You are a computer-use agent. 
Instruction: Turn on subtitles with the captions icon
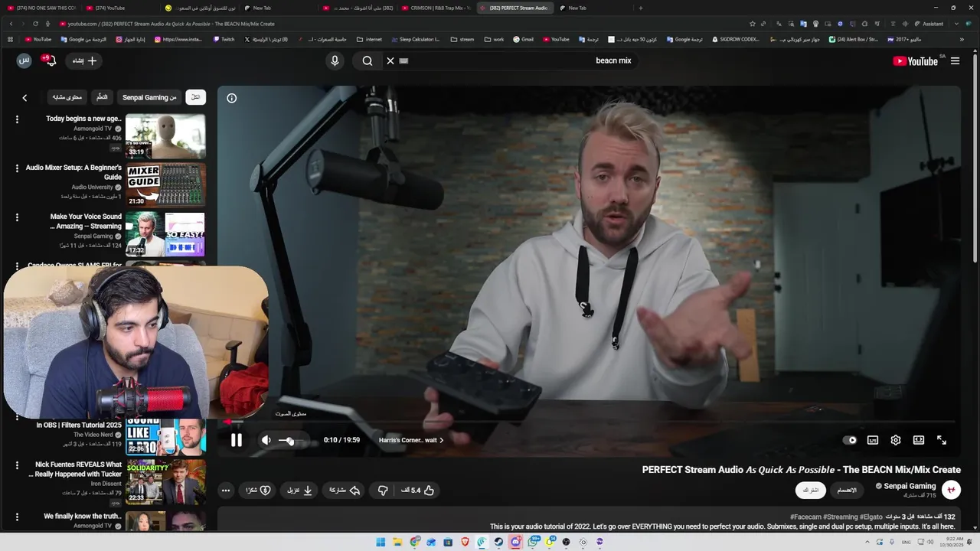point(873,440)
